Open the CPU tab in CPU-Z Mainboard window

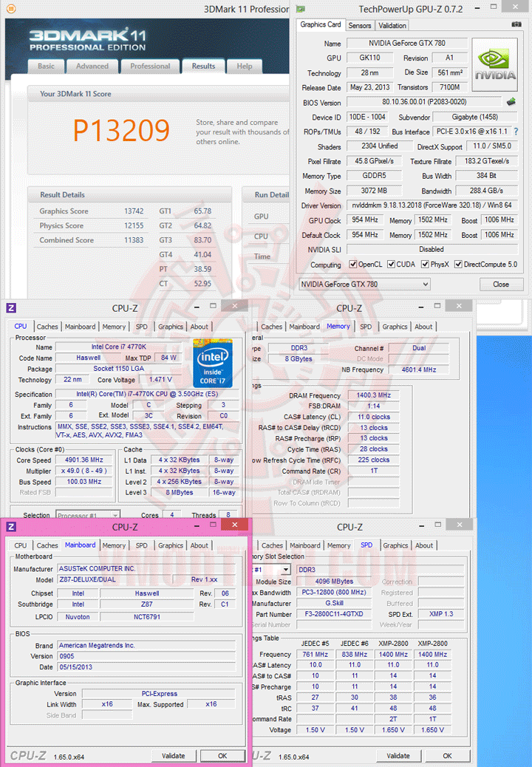click(21, 545)
